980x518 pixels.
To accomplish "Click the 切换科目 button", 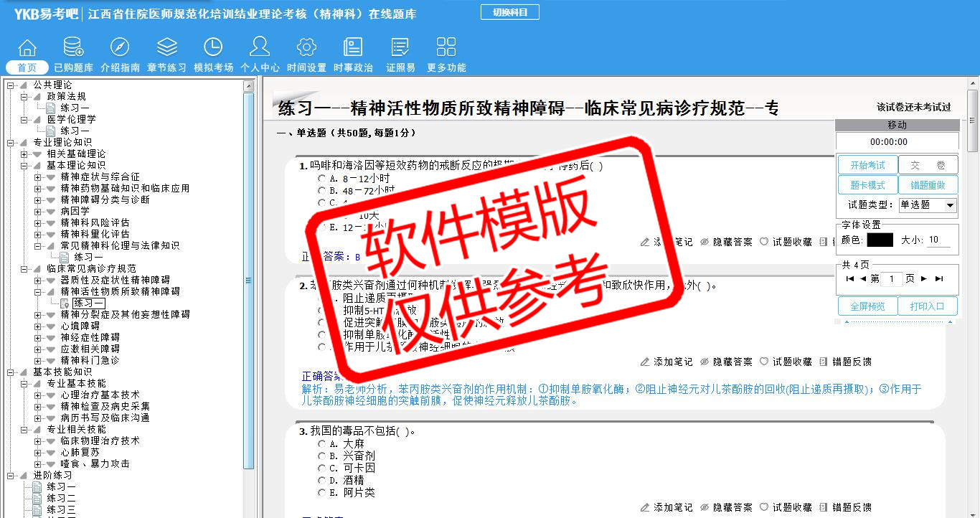I will (x=509, y=12).
